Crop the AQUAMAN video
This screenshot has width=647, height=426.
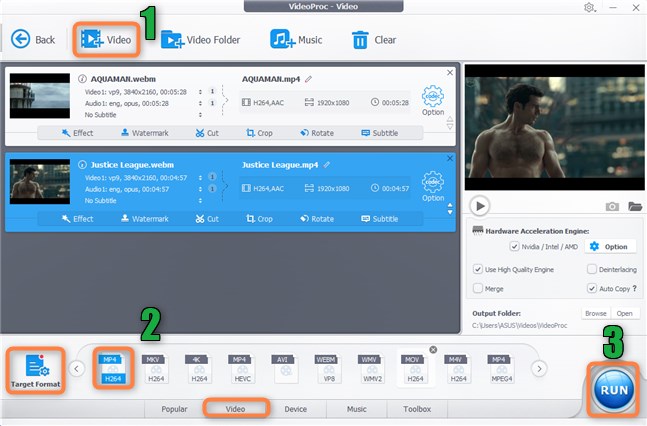pyautogui.click(x=260, y=133)
